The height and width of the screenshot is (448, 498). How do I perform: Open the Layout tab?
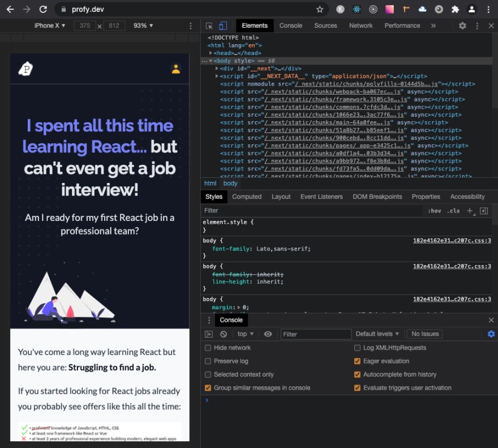click(281, 197)
